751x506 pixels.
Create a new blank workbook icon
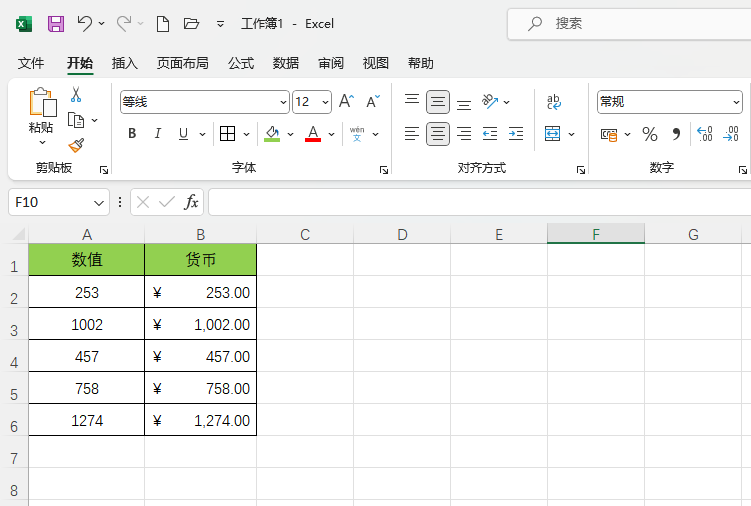[163, 23]
